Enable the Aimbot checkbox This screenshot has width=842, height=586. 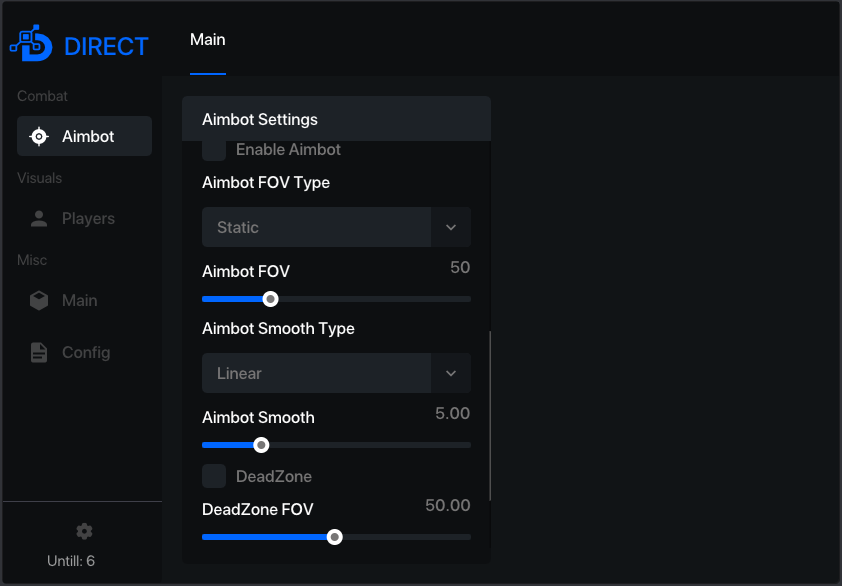pos(214,150)
